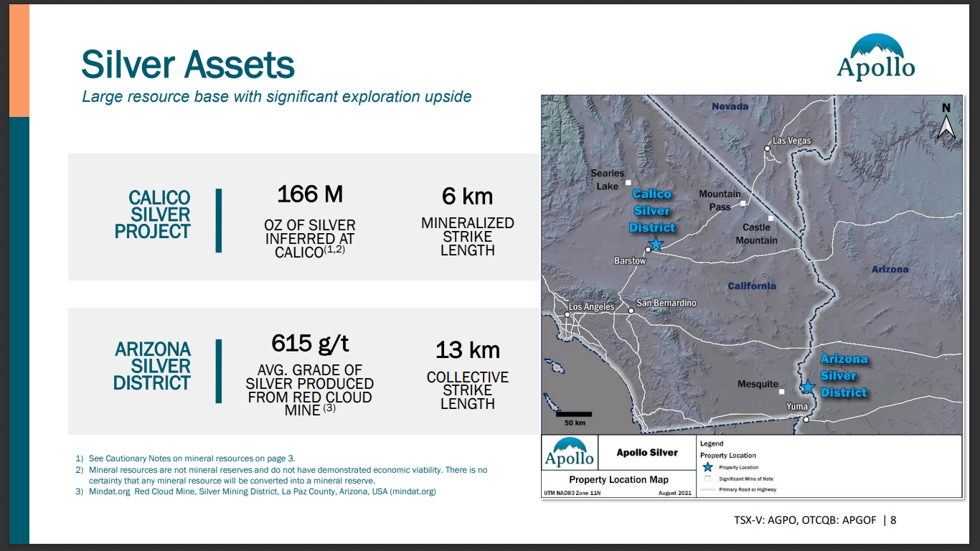
Task: Click the Calico Silver District map label
Action: (x=652, y=211)
